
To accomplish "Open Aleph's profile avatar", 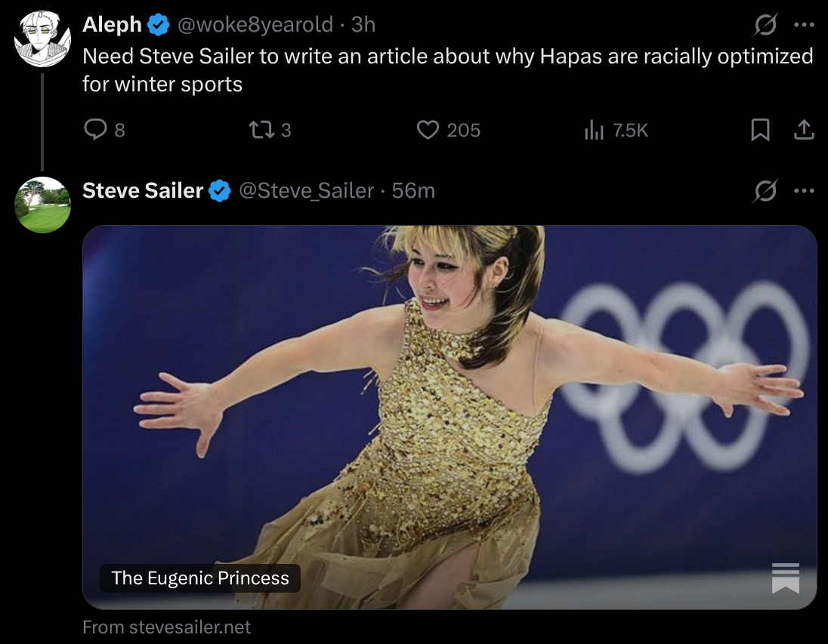I will [x=42, y=39].
